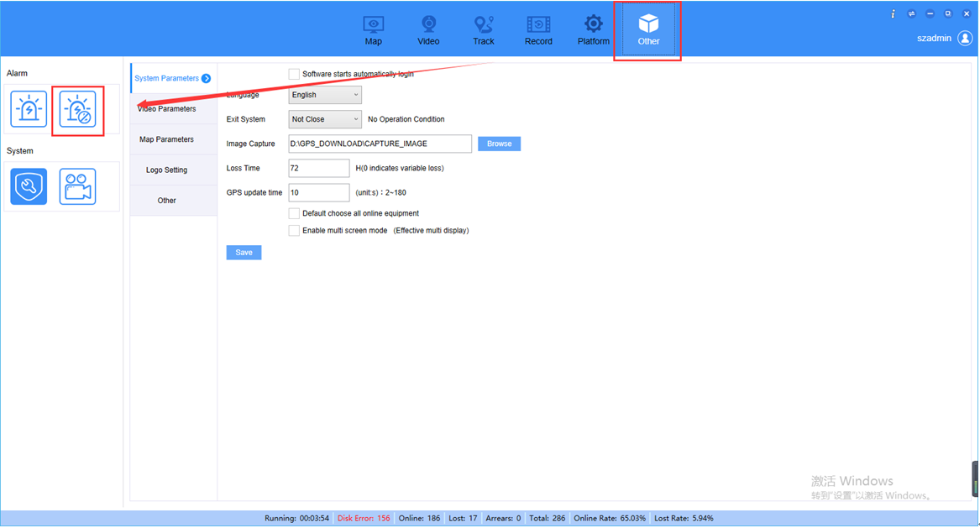The height and width of the screenshot is (528, 980).
Task: Check Default choose all online equipment
Action: click(x=294, y=213)
